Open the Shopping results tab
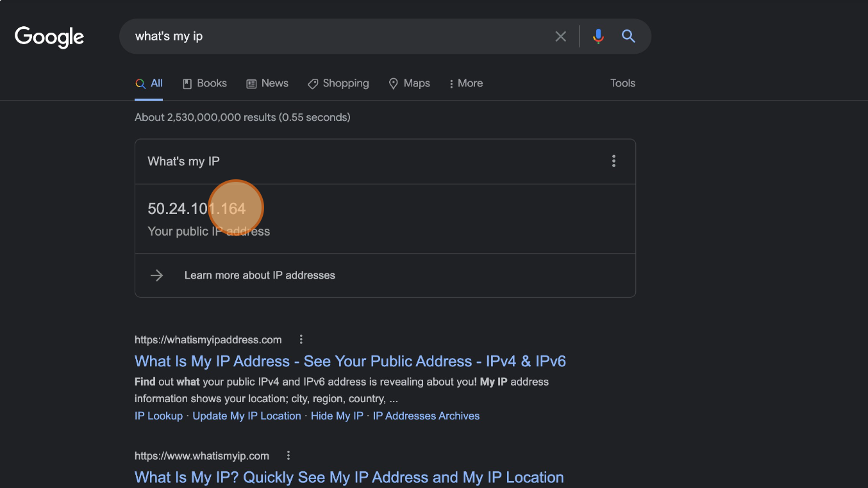Viewport: 868px width, 488px height. point(338,83)
